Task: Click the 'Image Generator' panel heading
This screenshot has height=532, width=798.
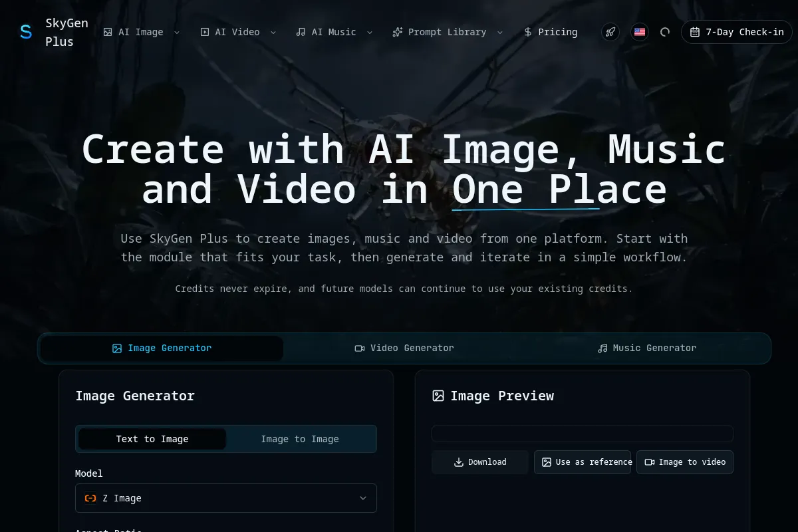Action: [x=135, y=396]
